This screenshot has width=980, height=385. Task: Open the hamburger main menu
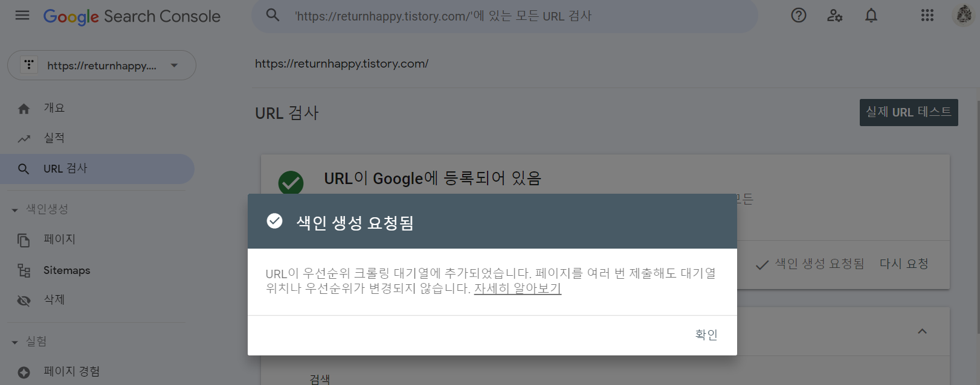coord(22,16)
